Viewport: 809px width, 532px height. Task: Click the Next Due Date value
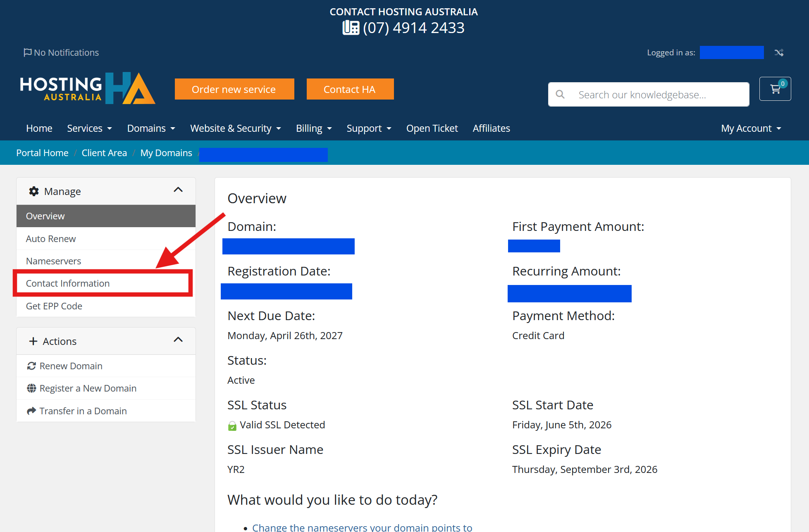[x=285, y=336]
